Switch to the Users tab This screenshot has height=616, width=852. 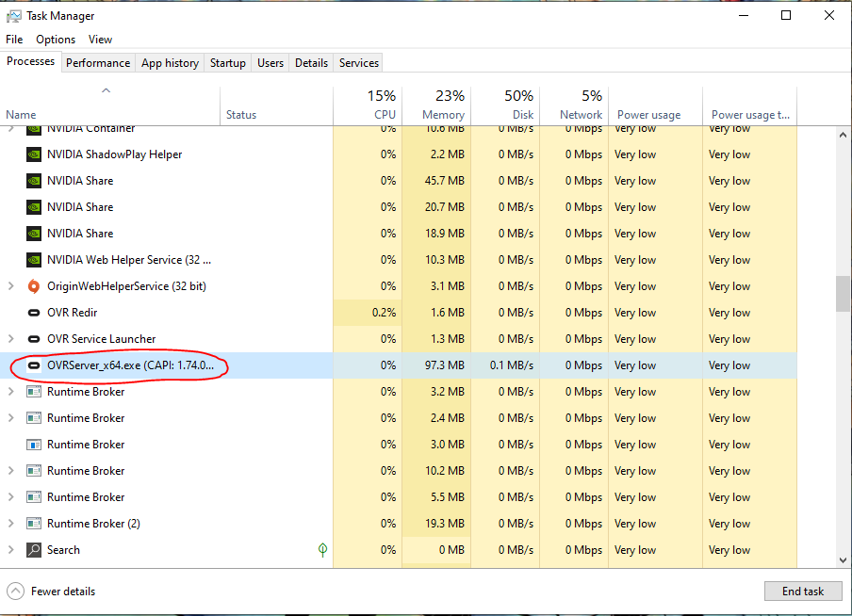(x=270, y=63)
